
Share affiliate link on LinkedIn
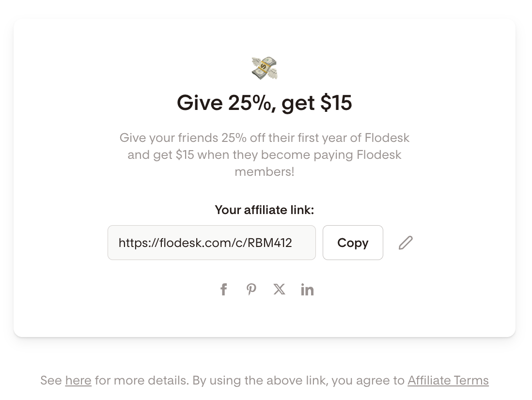(307, 290)
